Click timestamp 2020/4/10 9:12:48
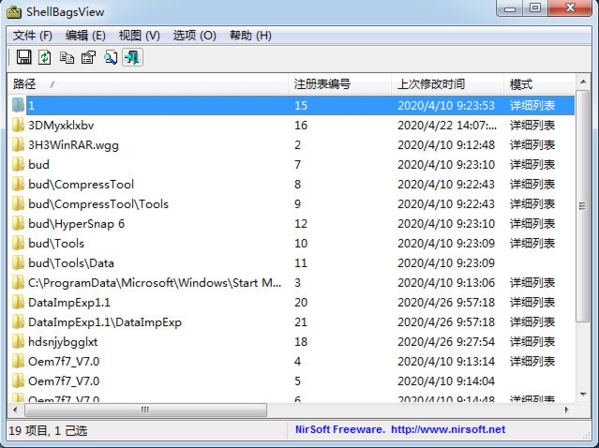The height and width of the screenshot is (448, 599). 446,145
